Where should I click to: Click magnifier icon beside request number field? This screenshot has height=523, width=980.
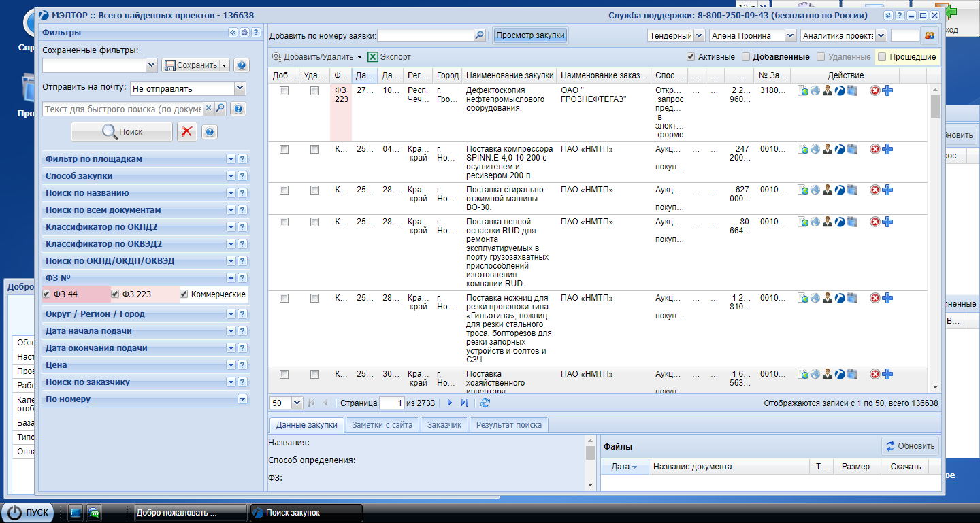click(x=479, y=35)
